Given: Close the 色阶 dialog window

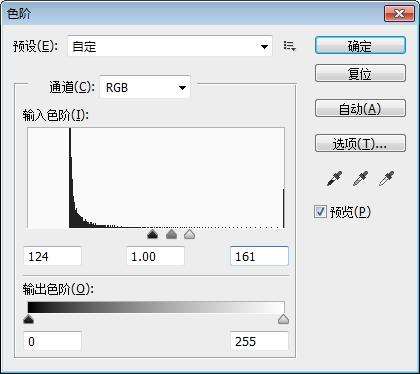Looking at the screenshot, I should (x=399, y=14).
